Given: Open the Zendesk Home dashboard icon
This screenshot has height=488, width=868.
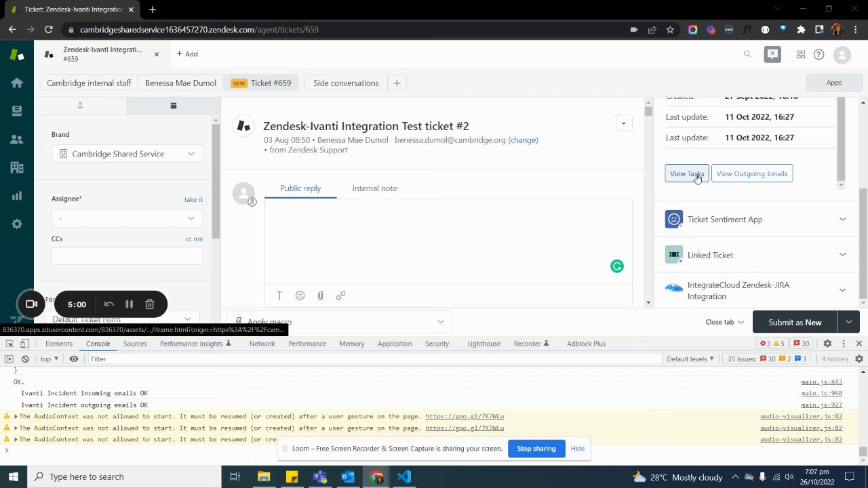Looking at the screenshot, I should click(17, 83).
